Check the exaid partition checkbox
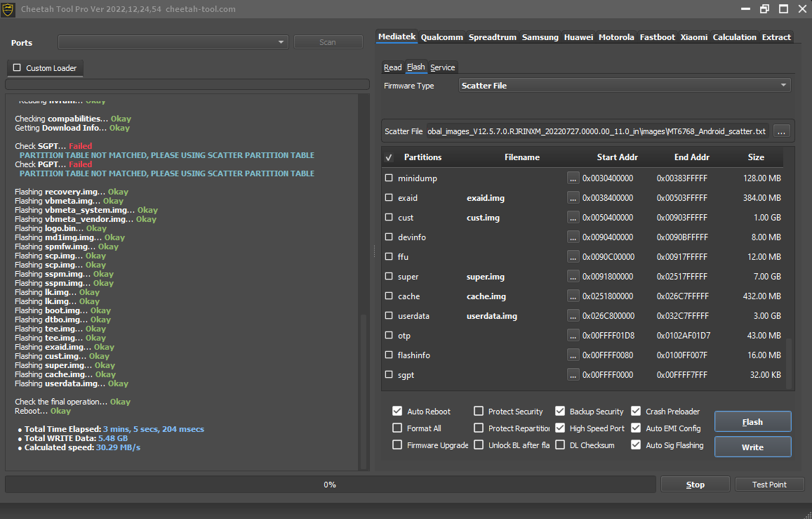Image resolution: width=812 pixels, height=519 pixels. click(389, 197)
